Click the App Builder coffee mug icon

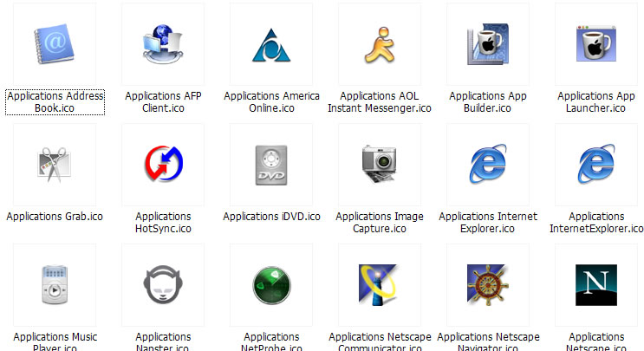pos(488,44)
